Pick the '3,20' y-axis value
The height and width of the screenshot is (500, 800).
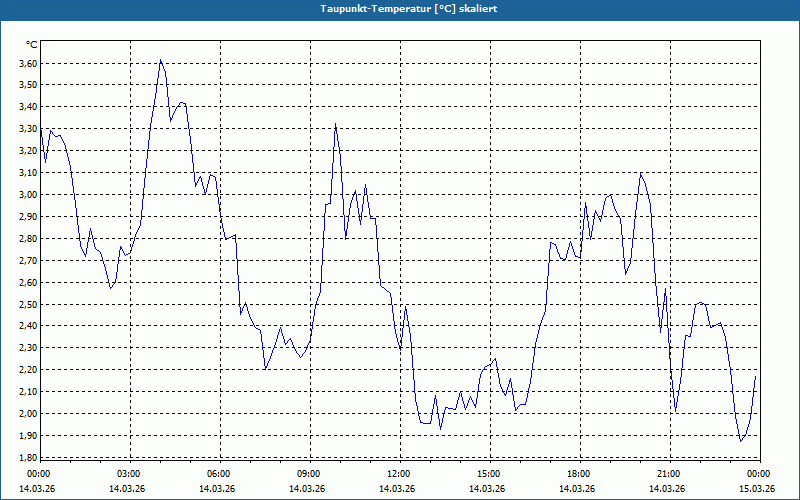click(x=28, y=151)
